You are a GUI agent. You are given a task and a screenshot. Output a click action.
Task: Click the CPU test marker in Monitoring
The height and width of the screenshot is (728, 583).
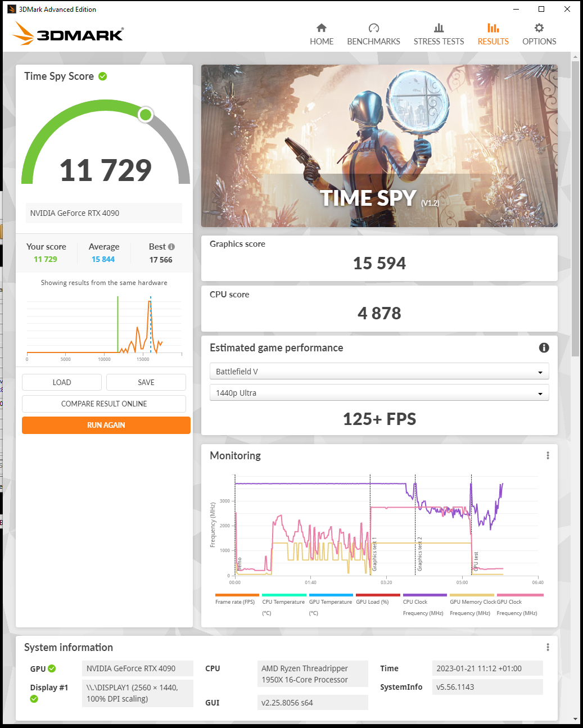(x=476, y=561)
